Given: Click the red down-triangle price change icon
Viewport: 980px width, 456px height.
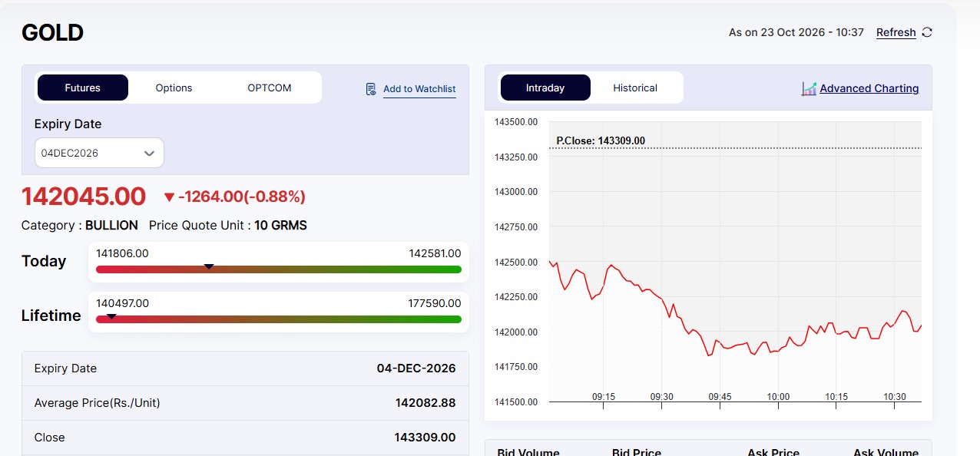Looking at the screenshot, I should 170,197.
